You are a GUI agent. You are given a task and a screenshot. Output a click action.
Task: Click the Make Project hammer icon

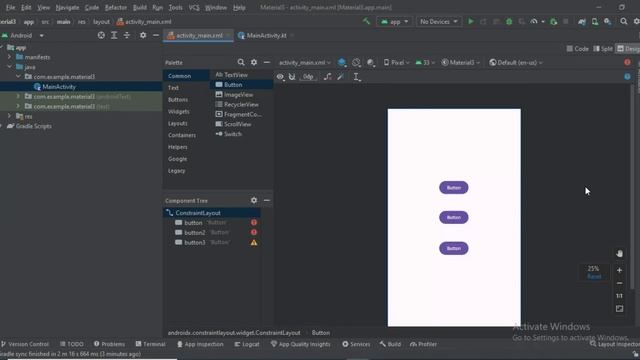point(366,21)
